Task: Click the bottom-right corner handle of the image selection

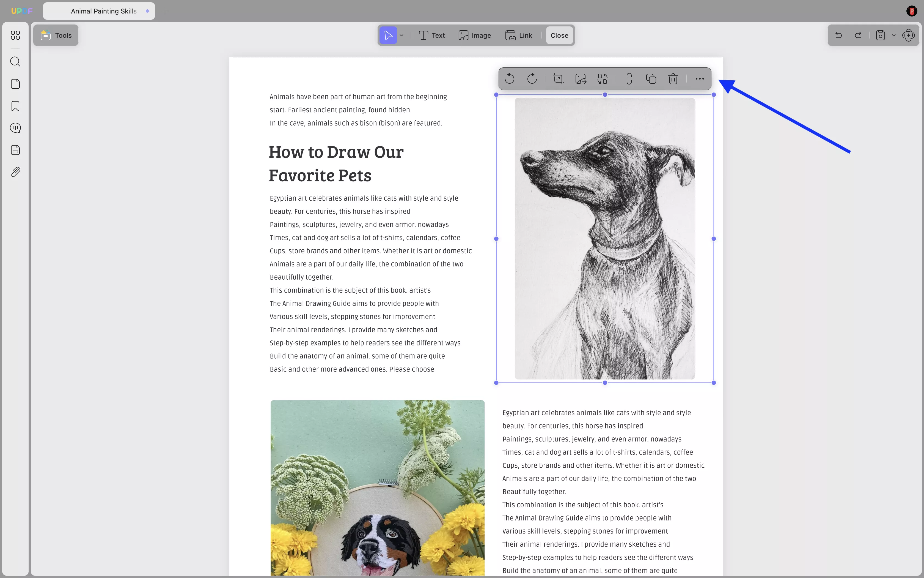Action: click(714, 383)
